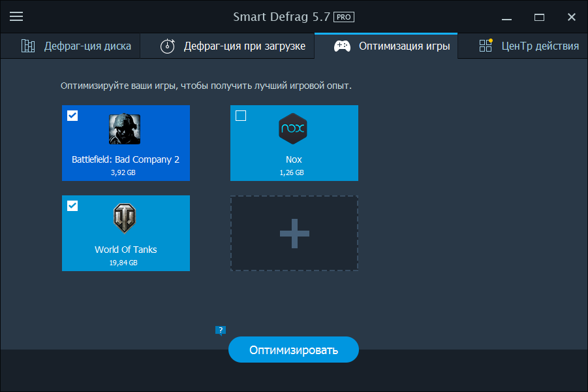The image size is (588, 392).
Task: Click the World Of Tanks emblem icon
Action: 125,218
